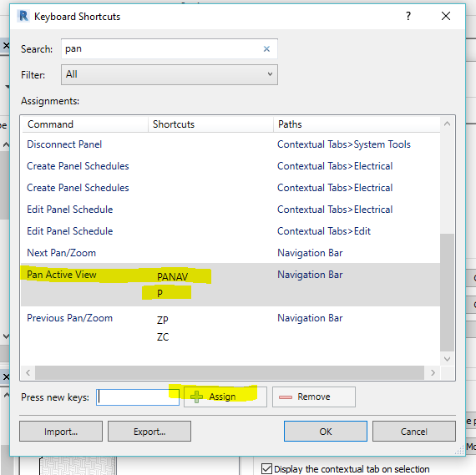Open the Filter dropdown set to All
This screenshot has width=476, height=475.
(x=169, y=74)
